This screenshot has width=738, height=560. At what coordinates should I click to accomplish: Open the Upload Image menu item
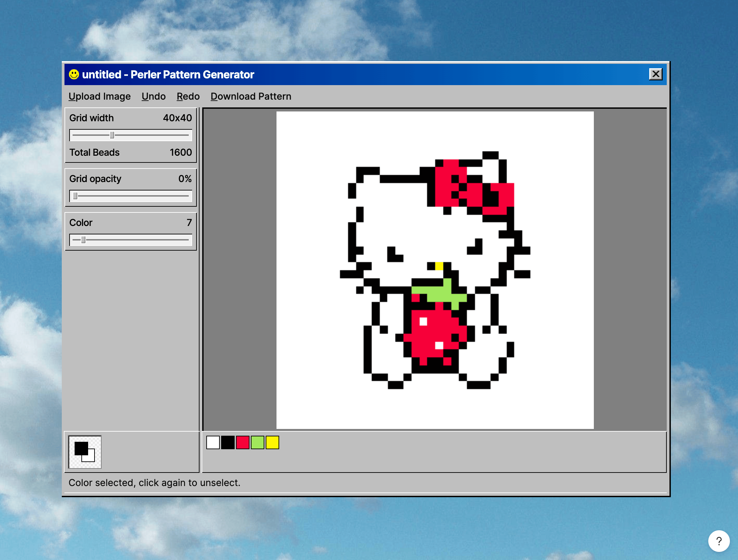[x=100, y=97]
